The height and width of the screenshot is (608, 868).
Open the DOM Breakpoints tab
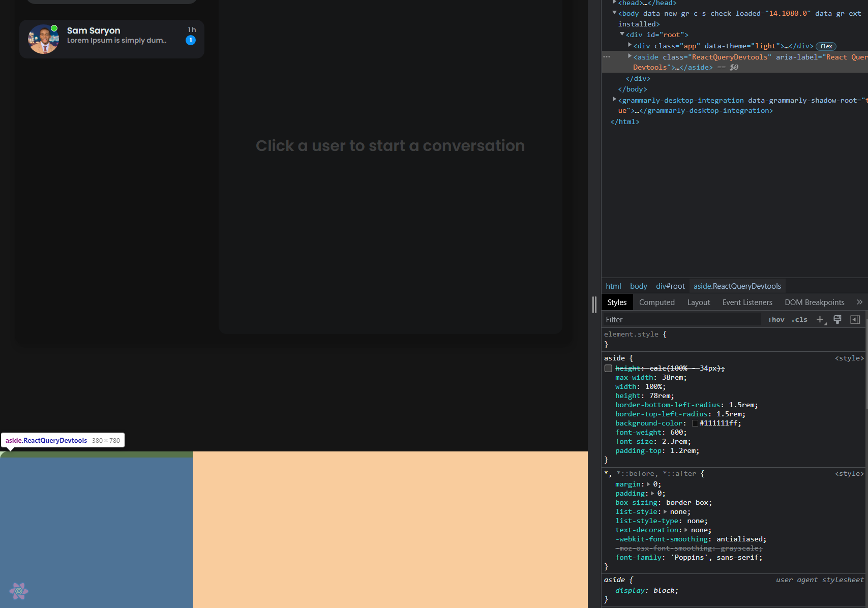(x=815, y=302)
